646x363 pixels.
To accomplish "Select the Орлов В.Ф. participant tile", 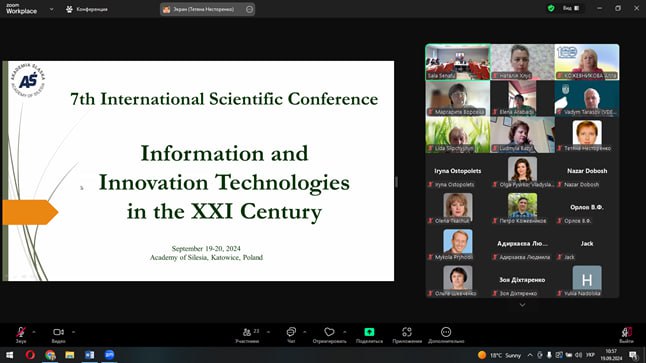I will pyautogui.click(x=587, y=207).
